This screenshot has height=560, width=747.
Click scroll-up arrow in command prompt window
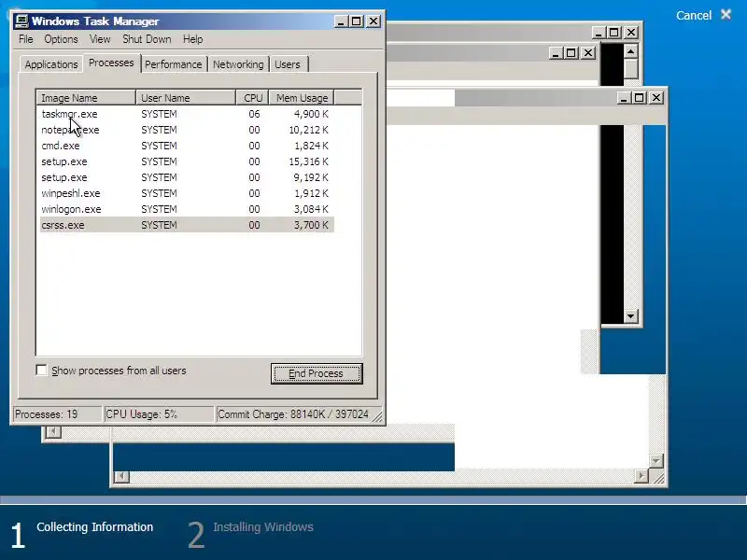tap(631, 51)
